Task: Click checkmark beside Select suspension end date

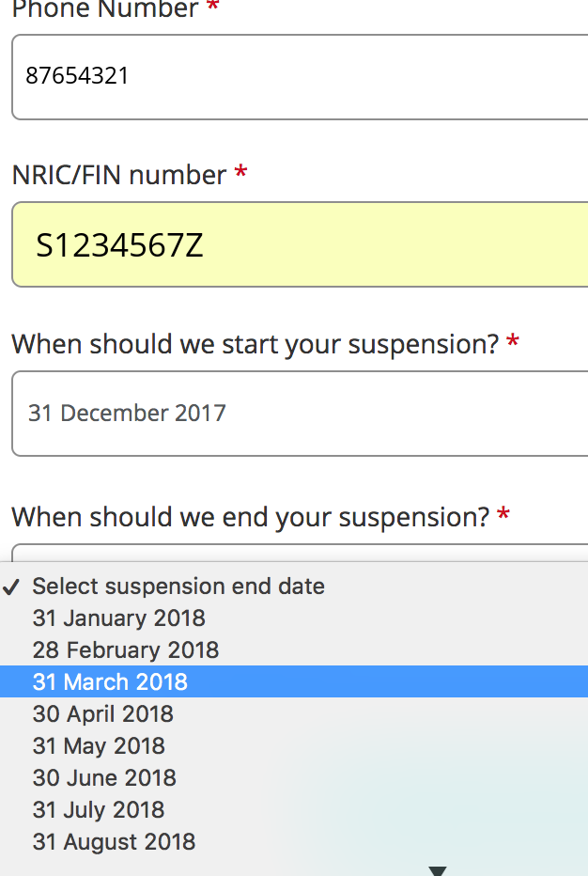Action: point(12,587)
